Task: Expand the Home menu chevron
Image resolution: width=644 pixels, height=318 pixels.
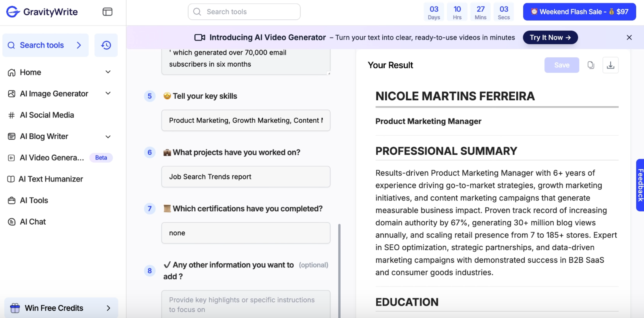Action: pyautogui.click(x=108, y=72)
